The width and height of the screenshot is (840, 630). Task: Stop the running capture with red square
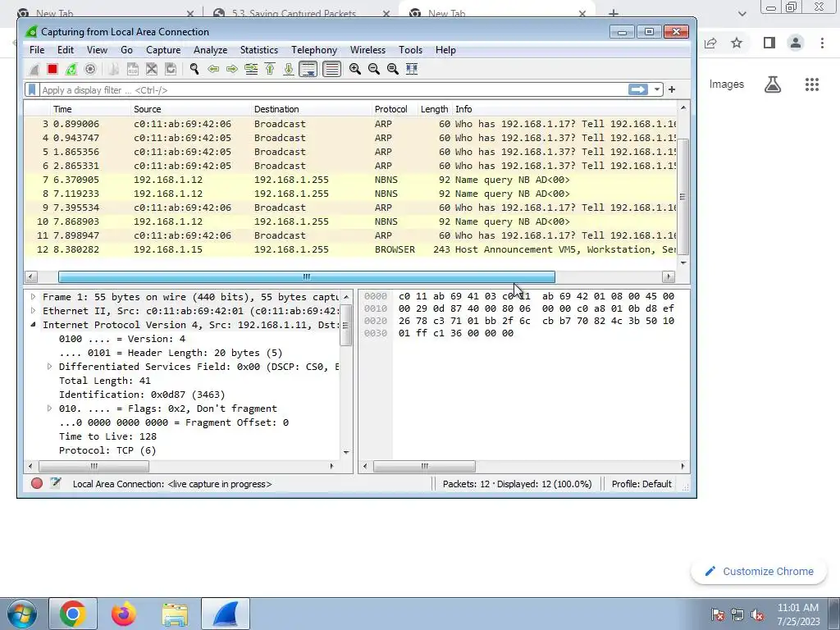coord(52,69)
